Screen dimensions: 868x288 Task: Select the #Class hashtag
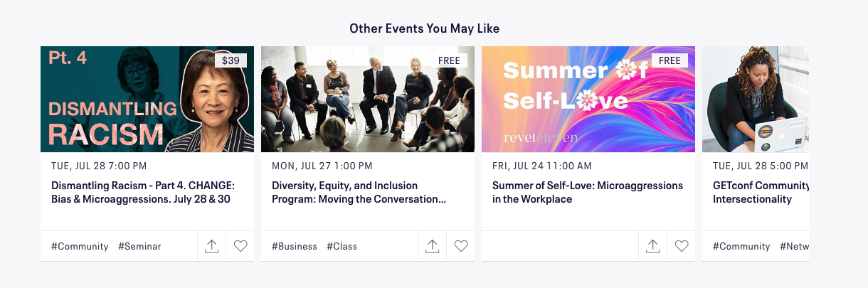coord(342,246)
